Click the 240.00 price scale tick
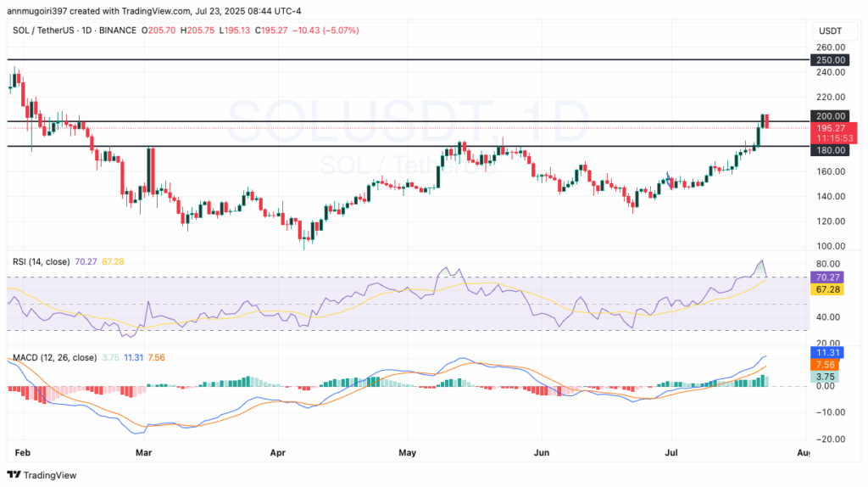 [x=831, y=72]
